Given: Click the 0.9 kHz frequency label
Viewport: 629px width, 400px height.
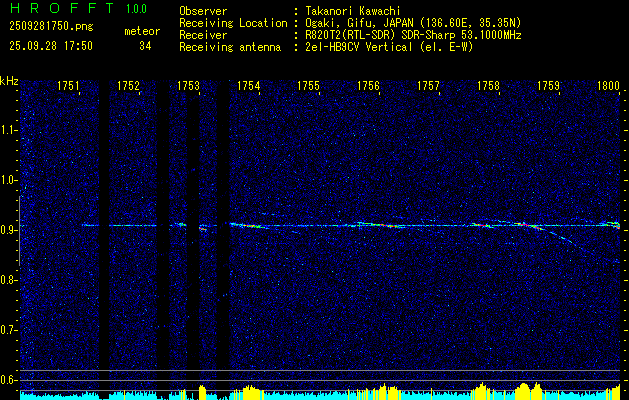Looking at the screenshot, I should 8,230.
